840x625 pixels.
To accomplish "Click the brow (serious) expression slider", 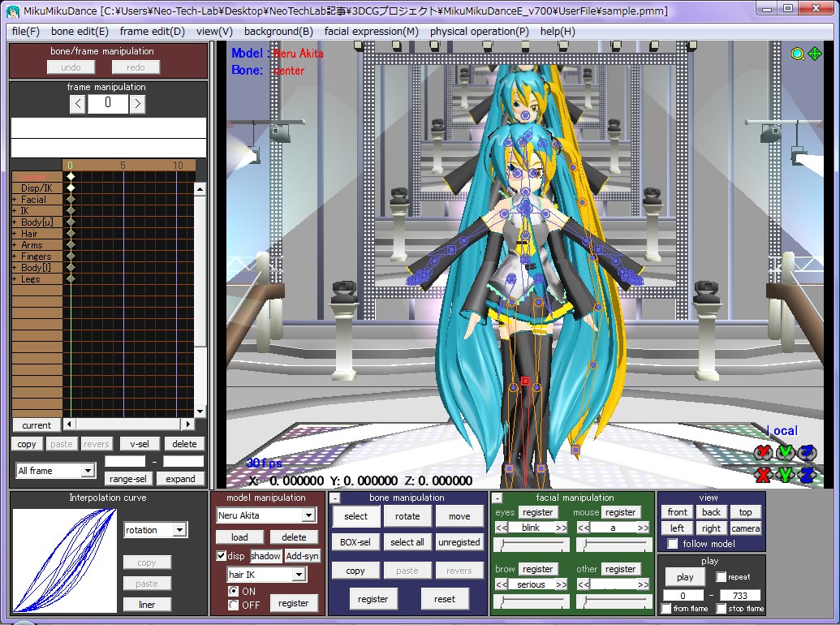I will click(x=532, y=601).
